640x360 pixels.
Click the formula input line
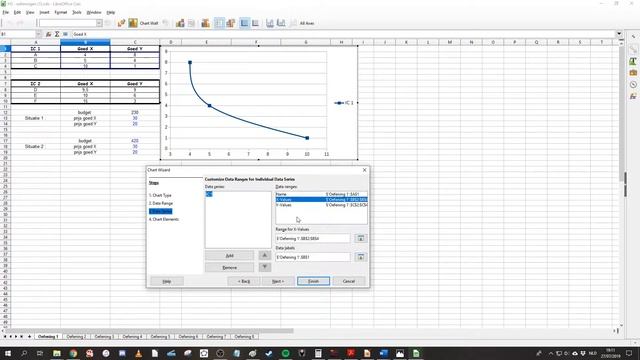(343, 34)
